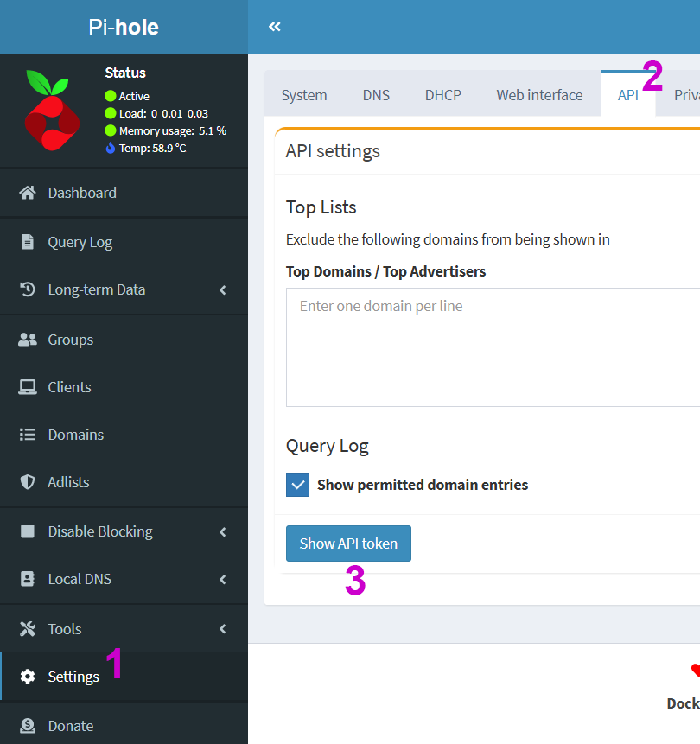Click the Groups people icon
The image size is (700, 744).
[28, 340]
